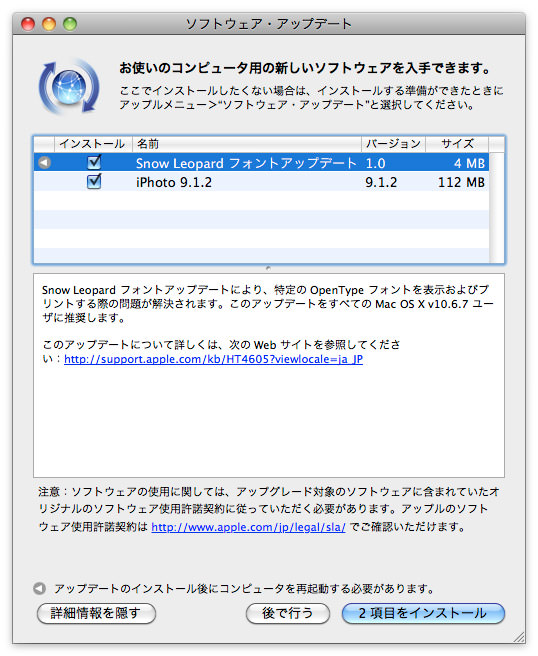538x656 pixels.
Task: Click 後で行う button
Action: tap(287, 613)
